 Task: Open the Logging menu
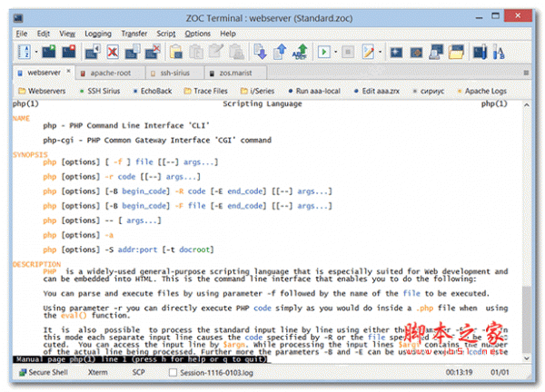[97, 34]
